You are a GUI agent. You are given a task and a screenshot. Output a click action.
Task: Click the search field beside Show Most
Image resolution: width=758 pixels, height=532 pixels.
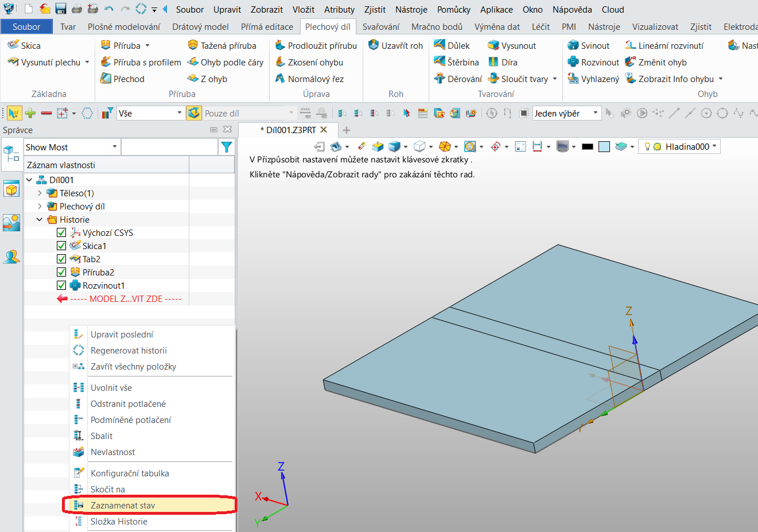coord(169,147)
